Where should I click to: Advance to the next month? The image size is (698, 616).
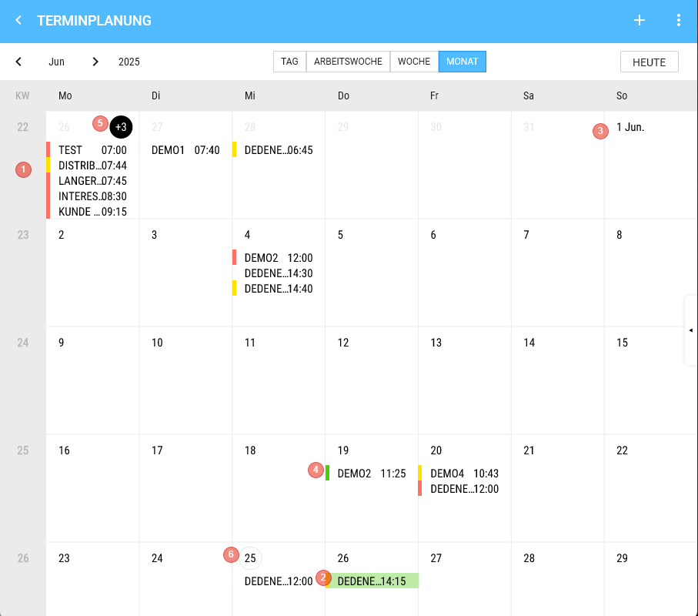pos(95,62)
